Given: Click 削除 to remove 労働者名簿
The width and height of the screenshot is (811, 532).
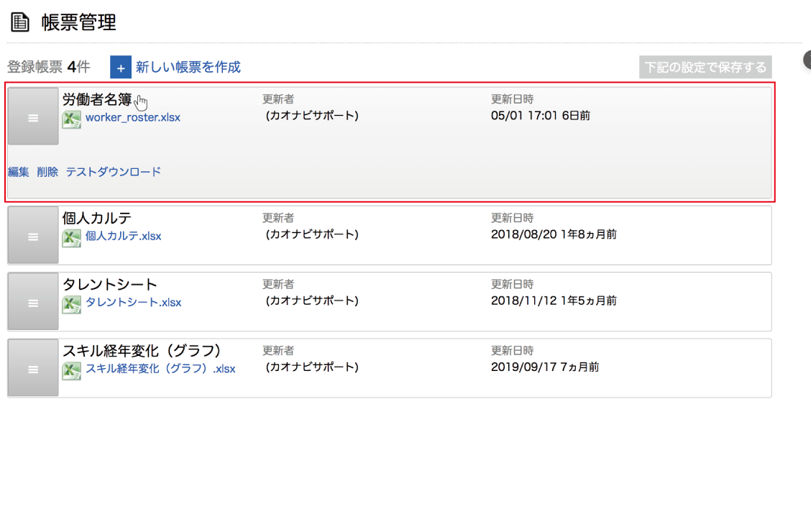Looking at the screenshot, I should 47,172.
